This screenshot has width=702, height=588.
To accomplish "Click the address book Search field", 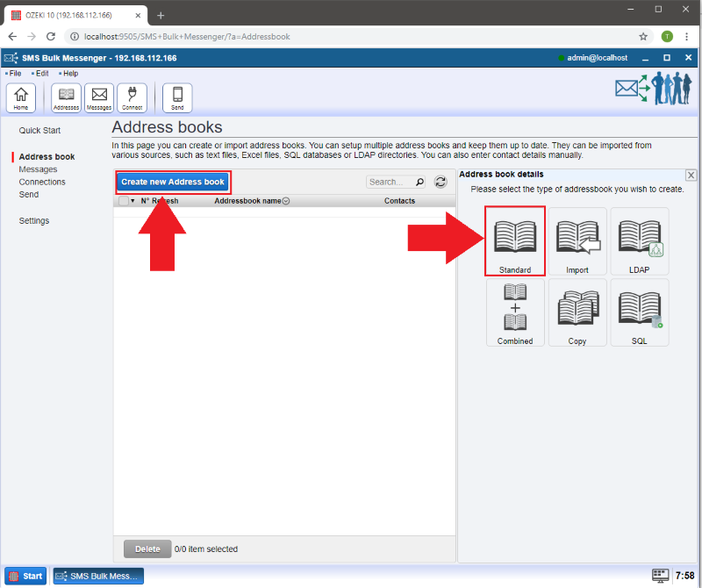I will (389, 182).
